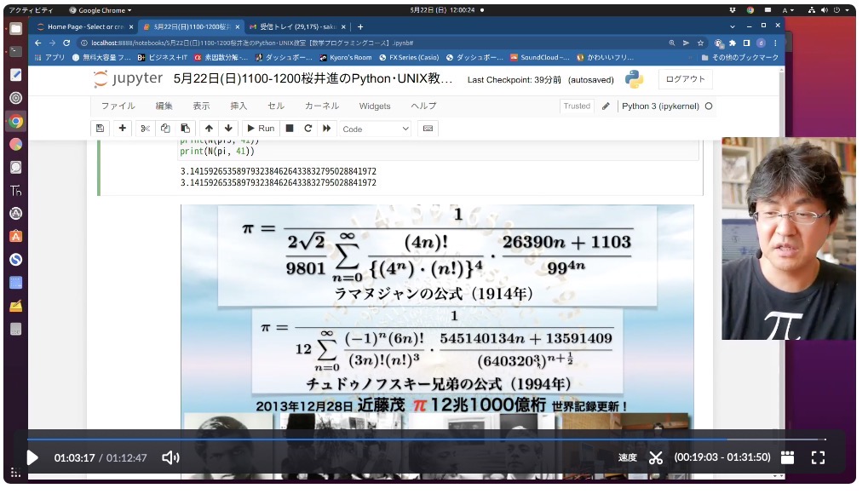Open the 表示 menu
Viewport: 868px width, 494px height.
201,106
